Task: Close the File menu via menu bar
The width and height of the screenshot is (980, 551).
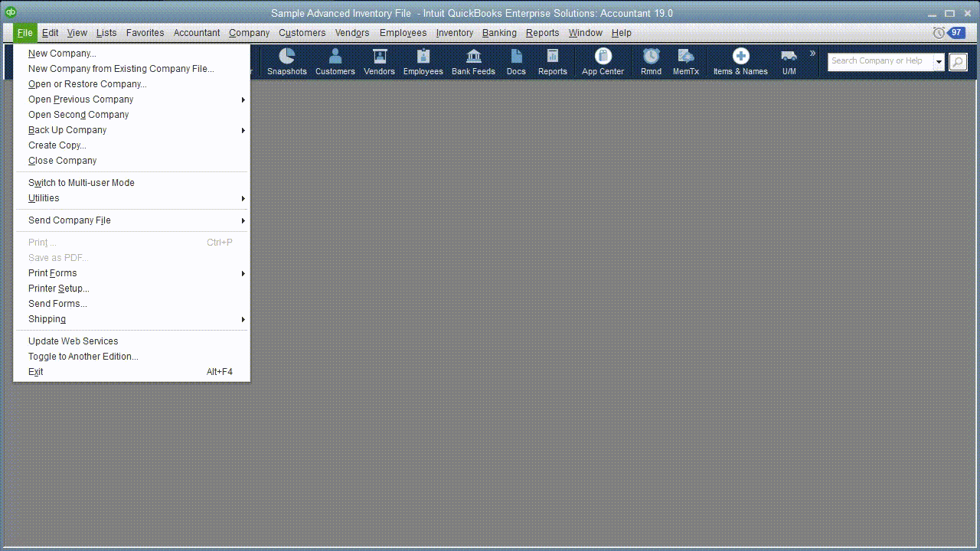Action: click(x=24, y=33)
